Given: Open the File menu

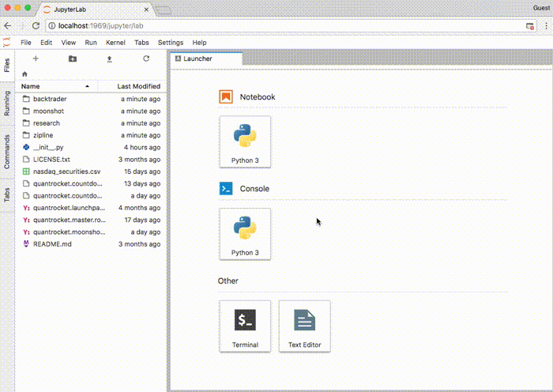Looking at the screenshot, I should pos(26,43).
